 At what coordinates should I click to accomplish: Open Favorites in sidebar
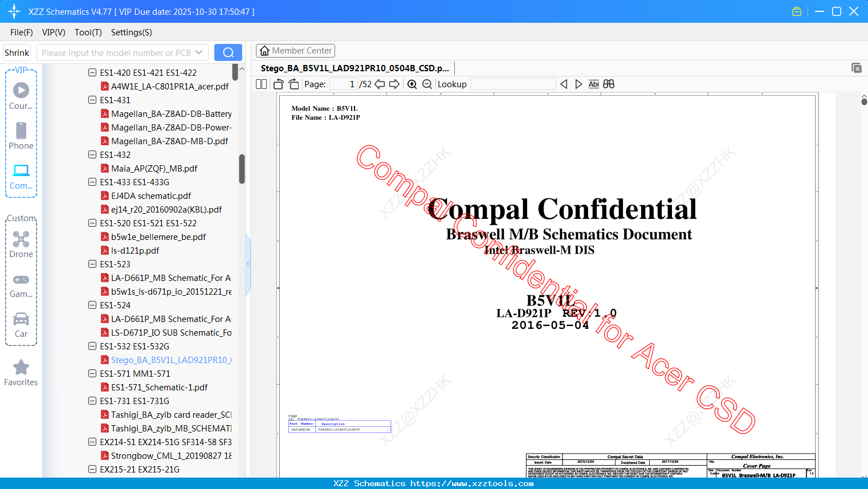tap(21, 373)
